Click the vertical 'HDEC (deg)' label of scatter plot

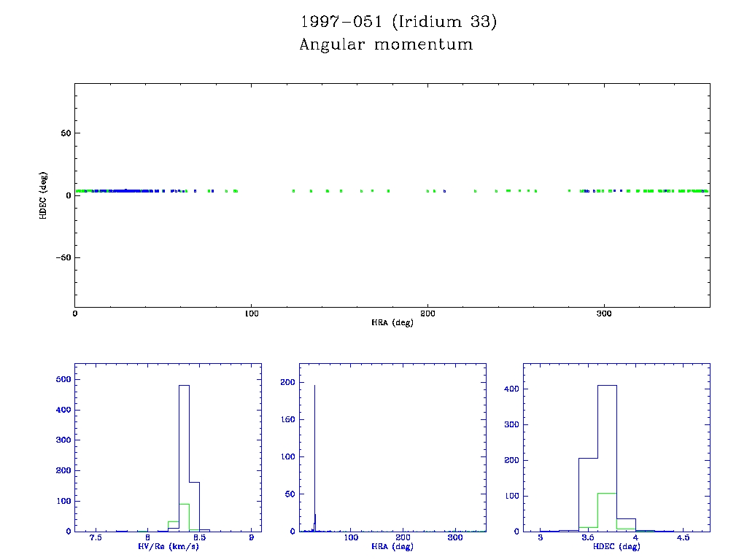point(44,195)
